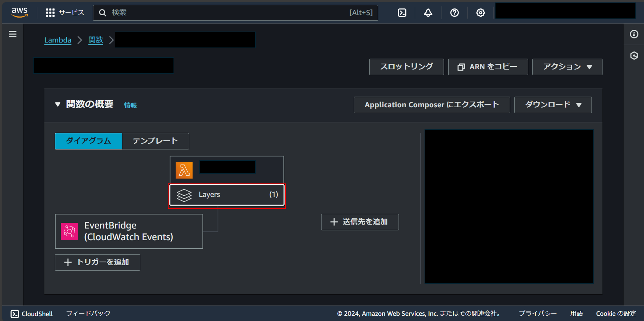
Task: Click the EventBridge (CloudWatch Events) trigger icon
Action: pos(69,231)
